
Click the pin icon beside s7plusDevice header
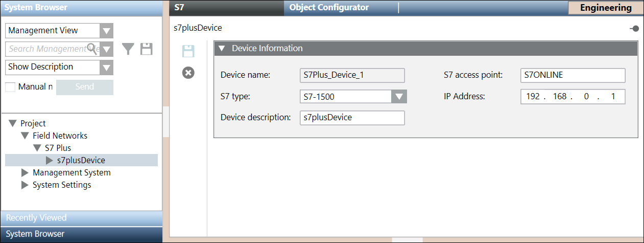(635, 29)
